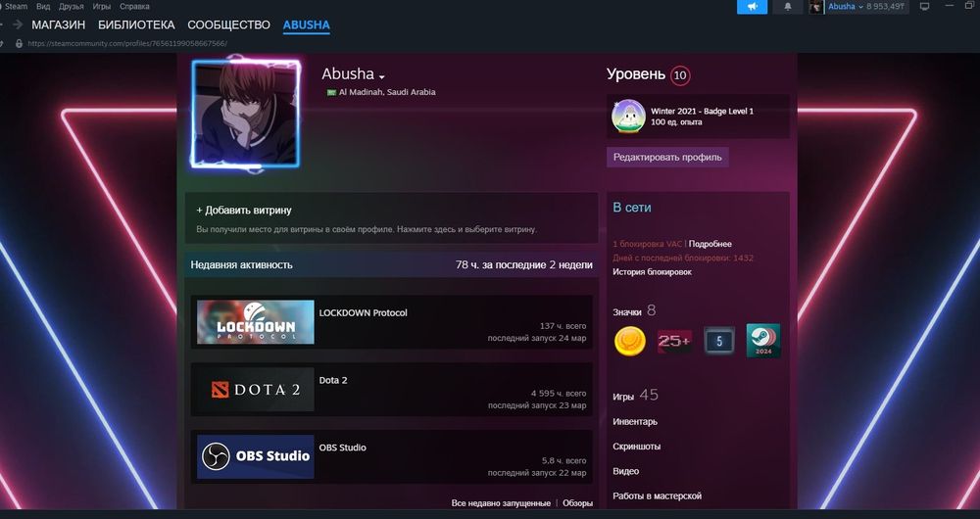Open the Dota 2 game banner
Image resolution: width=980 pixels, height=519 pixels.
pyautogui.click(x=255, y=389)
